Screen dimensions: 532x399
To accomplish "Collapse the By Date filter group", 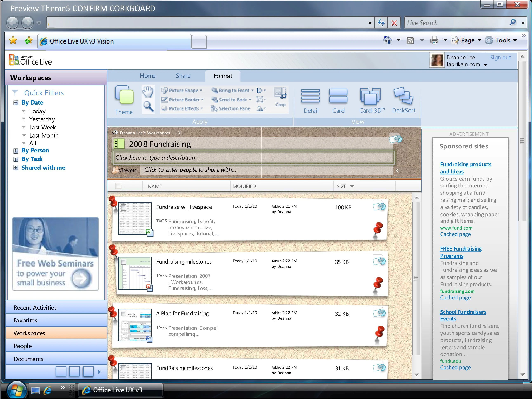I will point(16,103).
